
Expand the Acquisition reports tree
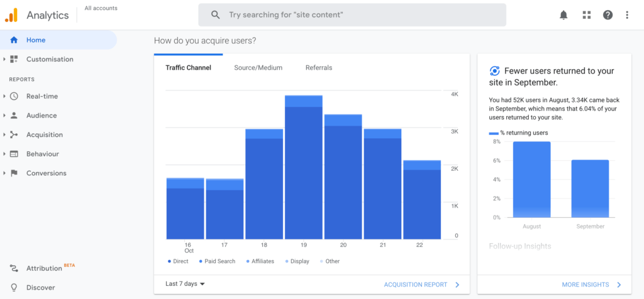click(x=4, y=135)
